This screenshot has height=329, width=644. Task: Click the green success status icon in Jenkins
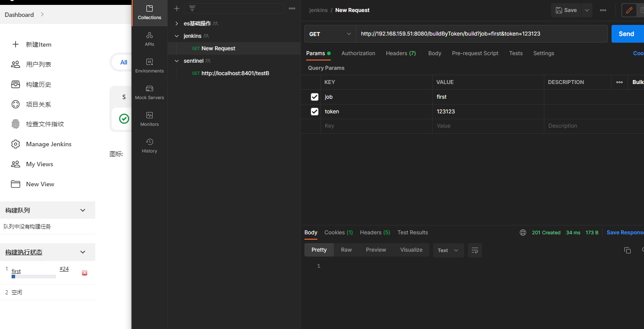(124, 119)
